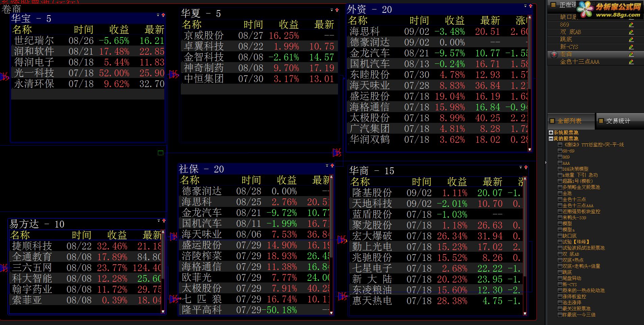Click 收益 column header in 华商 panel
Image resolution: width=644 pixels, height=325 pixels.
click(457, 182)
